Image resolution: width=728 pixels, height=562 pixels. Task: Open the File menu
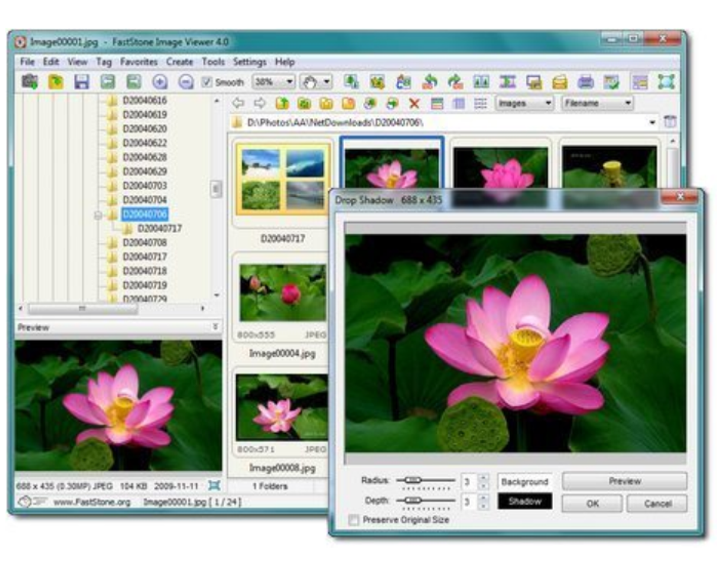point(27,62)
